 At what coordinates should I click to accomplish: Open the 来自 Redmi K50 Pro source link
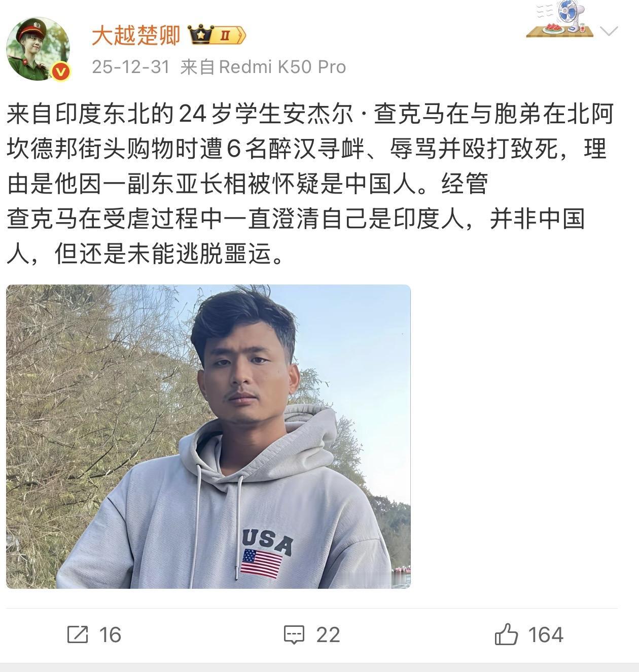[x=263, y=67]
